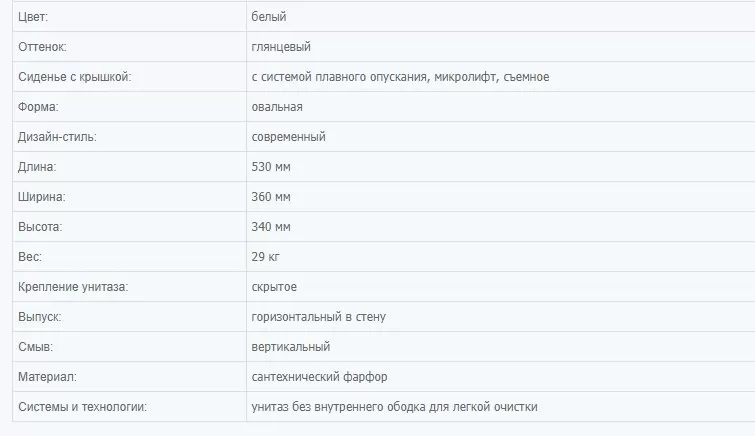
Task: Select the 'овальная' value
Action: [277, 106]
